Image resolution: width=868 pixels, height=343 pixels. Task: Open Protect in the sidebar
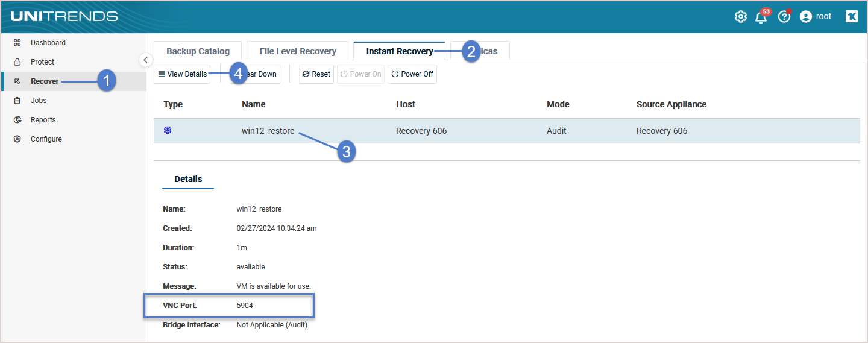tap(42, 62)
